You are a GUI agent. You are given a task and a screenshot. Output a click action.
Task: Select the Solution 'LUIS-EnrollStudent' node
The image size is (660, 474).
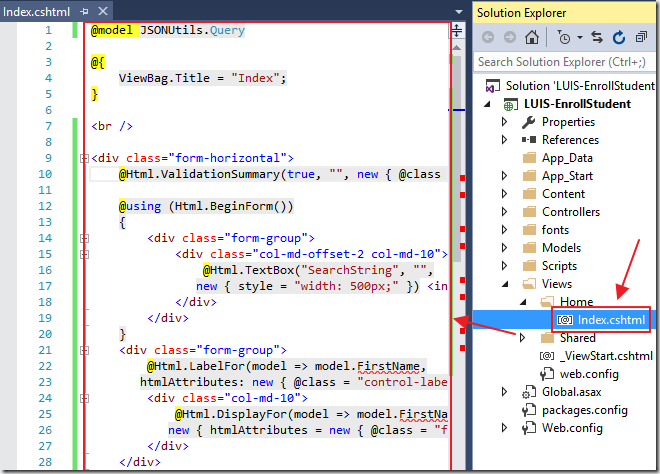(580, 86)
